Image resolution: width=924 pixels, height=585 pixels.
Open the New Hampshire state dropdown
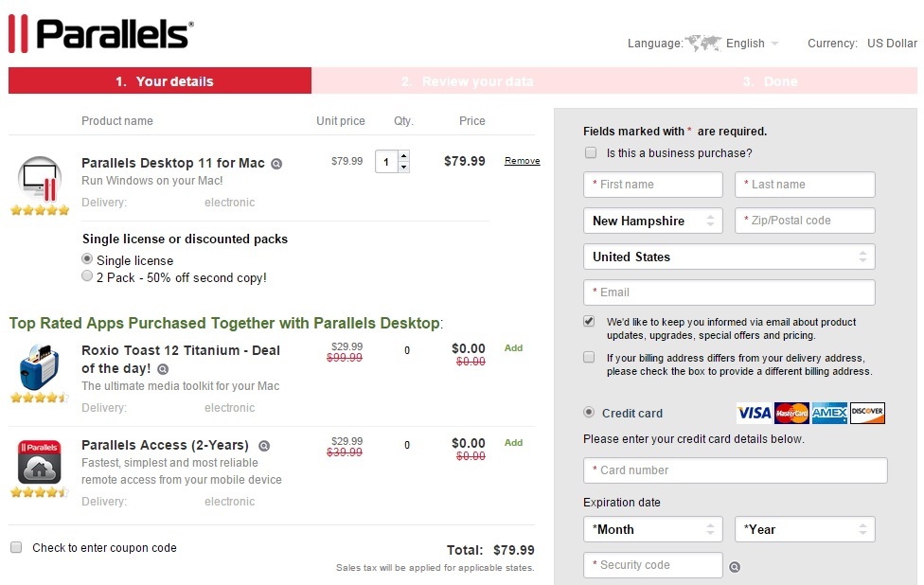[x=652, y=221]
